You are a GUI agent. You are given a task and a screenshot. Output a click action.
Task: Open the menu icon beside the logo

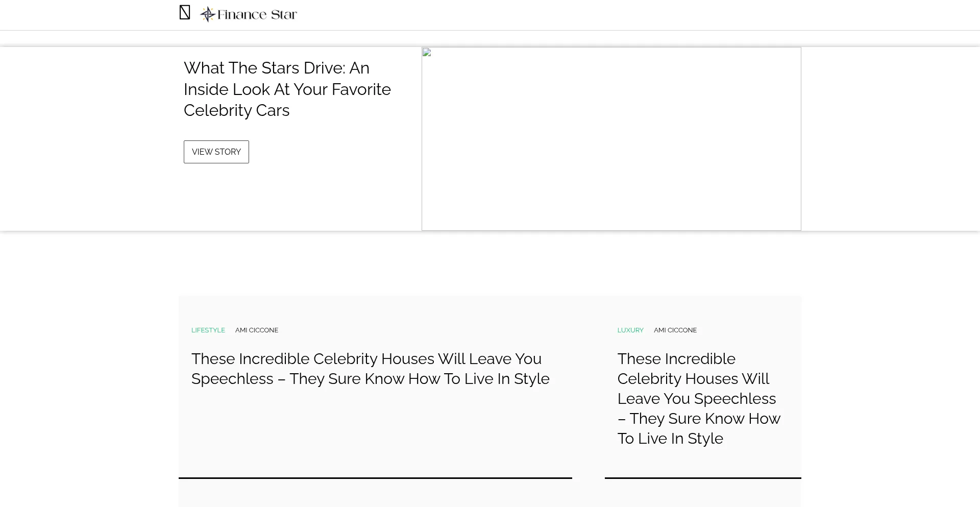185,13
